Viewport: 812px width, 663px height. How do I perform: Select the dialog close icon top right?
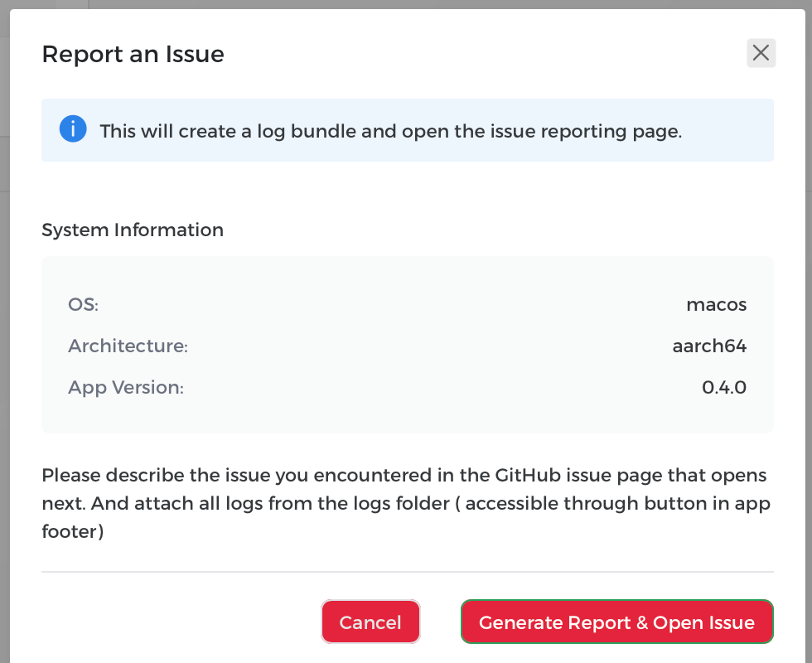[x=761, y=53]
